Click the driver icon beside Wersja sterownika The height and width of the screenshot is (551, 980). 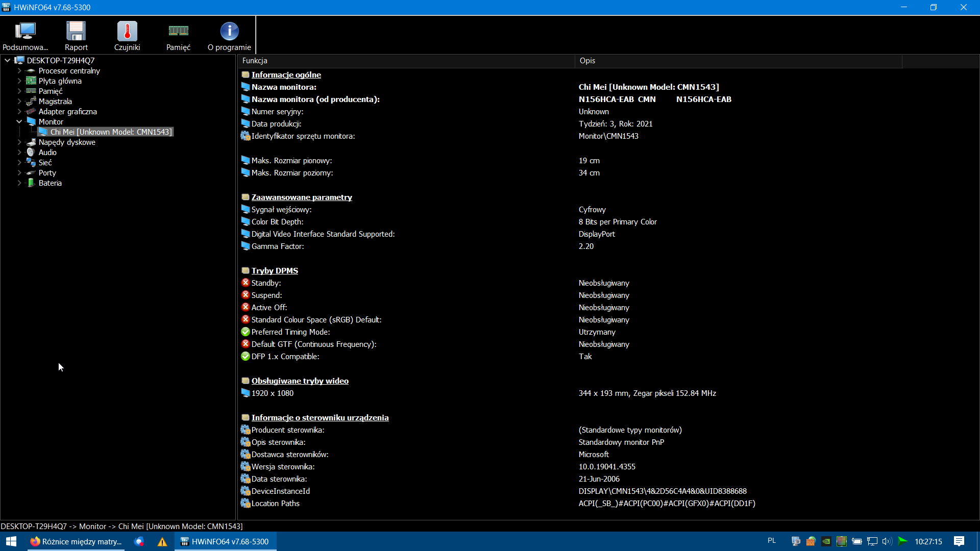(246, 466)
